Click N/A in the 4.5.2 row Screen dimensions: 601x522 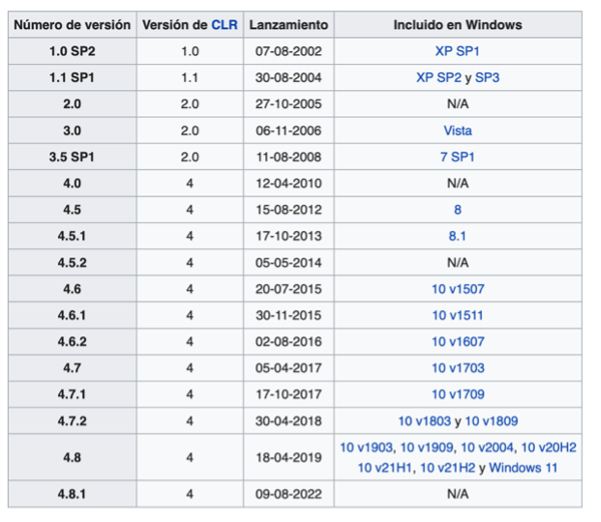(458, 263)
